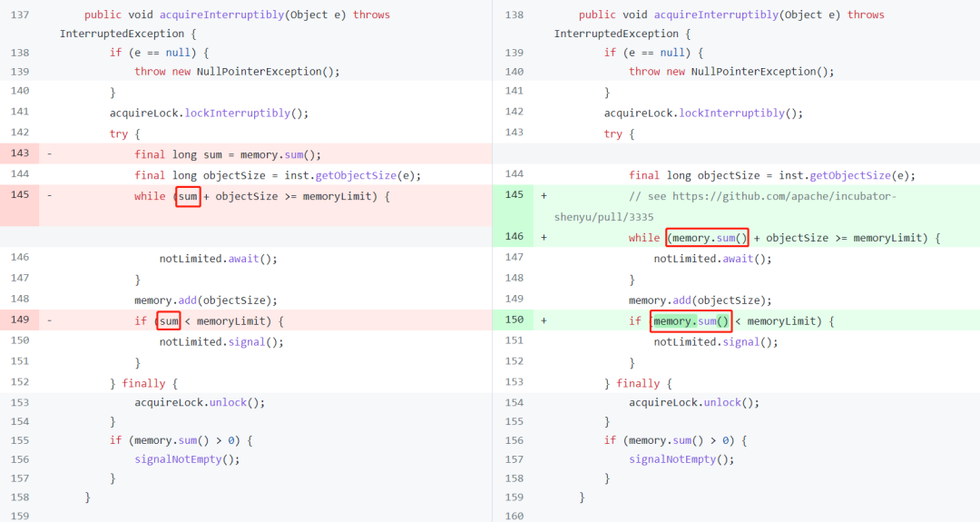Click line number 138 in right pane
This screenshot has width=980, height=522.
click(x=514, y=15)
